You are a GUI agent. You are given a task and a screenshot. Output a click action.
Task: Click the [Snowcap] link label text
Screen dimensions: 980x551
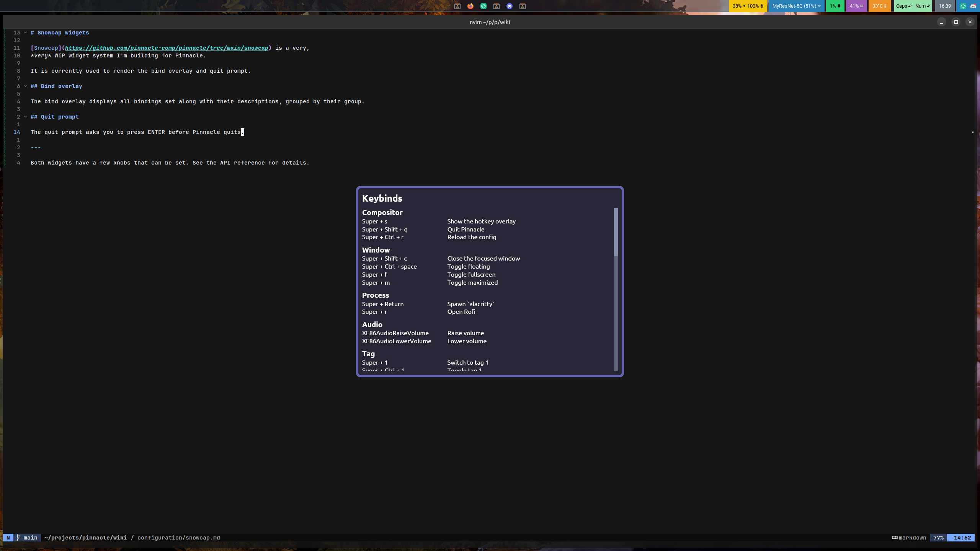(x=46, y=48)
